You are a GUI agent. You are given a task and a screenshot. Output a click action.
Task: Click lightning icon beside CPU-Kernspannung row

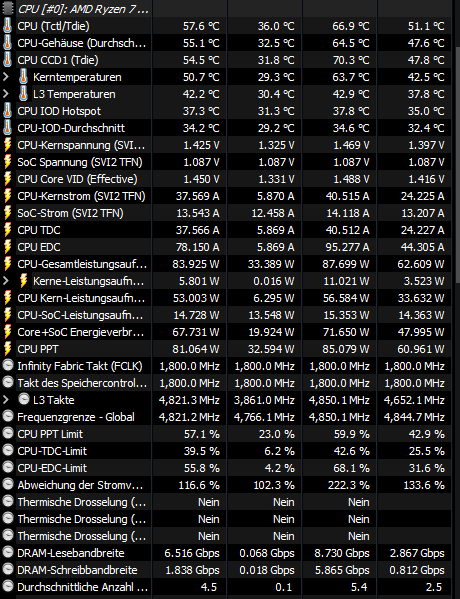coord(7,145)
